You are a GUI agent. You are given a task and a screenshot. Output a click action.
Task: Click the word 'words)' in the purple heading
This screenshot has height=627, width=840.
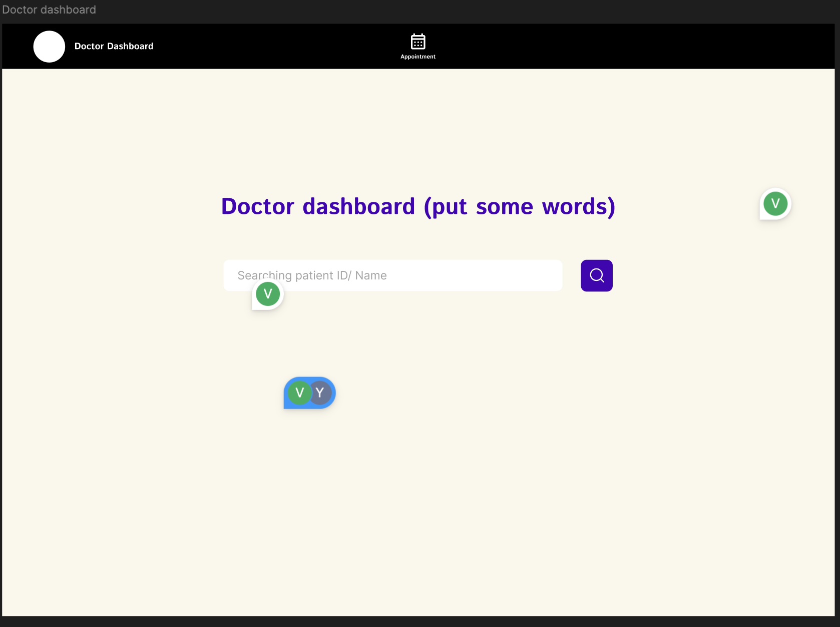tap(578, 206)
